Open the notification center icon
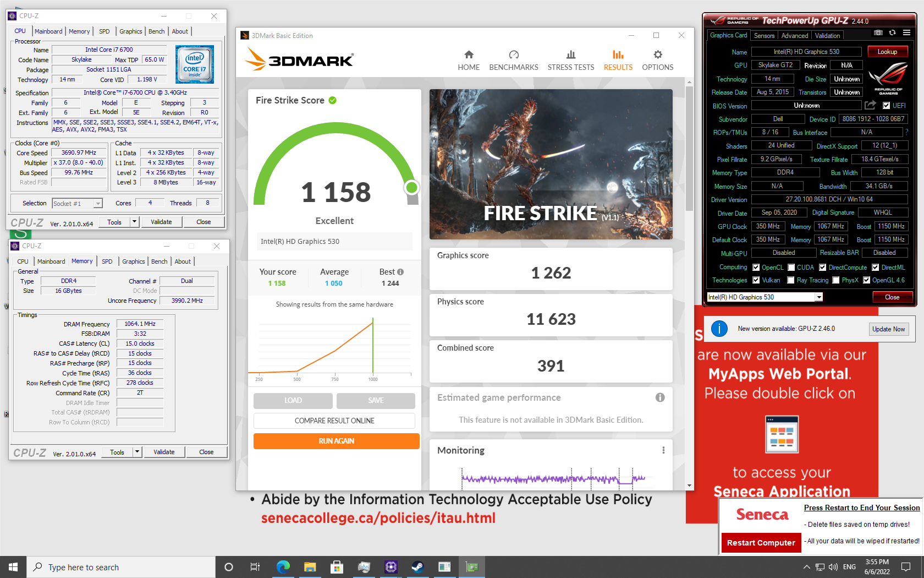The width and height of the screenshot is (924, 578). click(906, 567)
